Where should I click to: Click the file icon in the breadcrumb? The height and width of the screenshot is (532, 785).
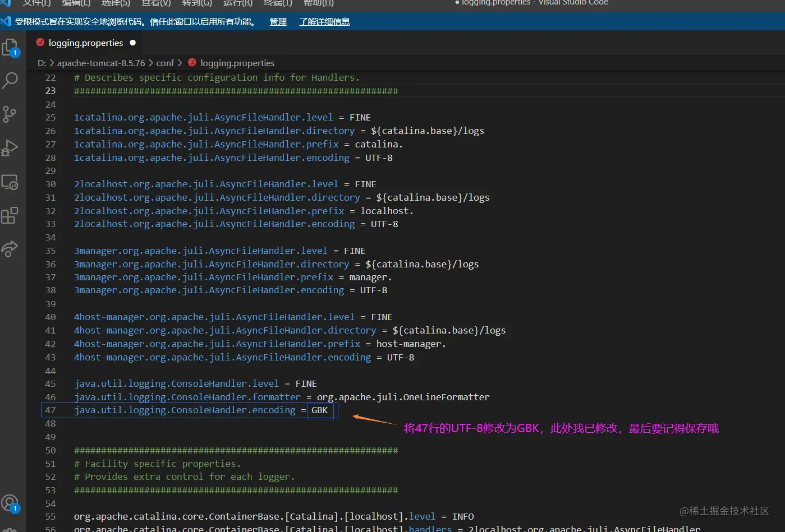click(192, 63)
